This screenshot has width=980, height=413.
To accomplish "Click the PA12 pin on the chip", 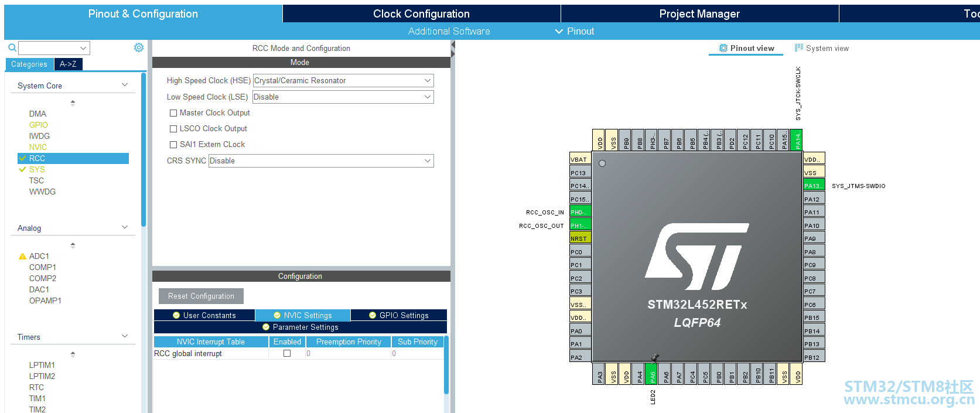I will tap(814, 199).
